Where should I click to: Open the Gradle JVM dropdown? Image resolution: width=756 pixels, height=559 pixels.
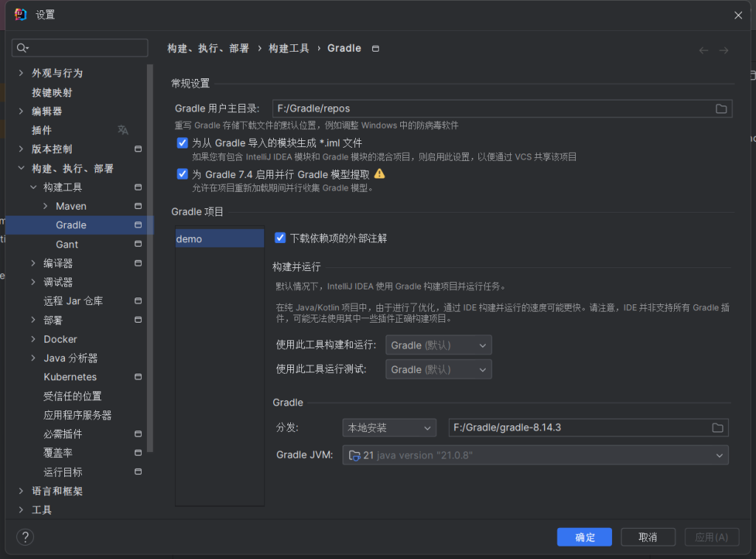click(x=535, y=456)
